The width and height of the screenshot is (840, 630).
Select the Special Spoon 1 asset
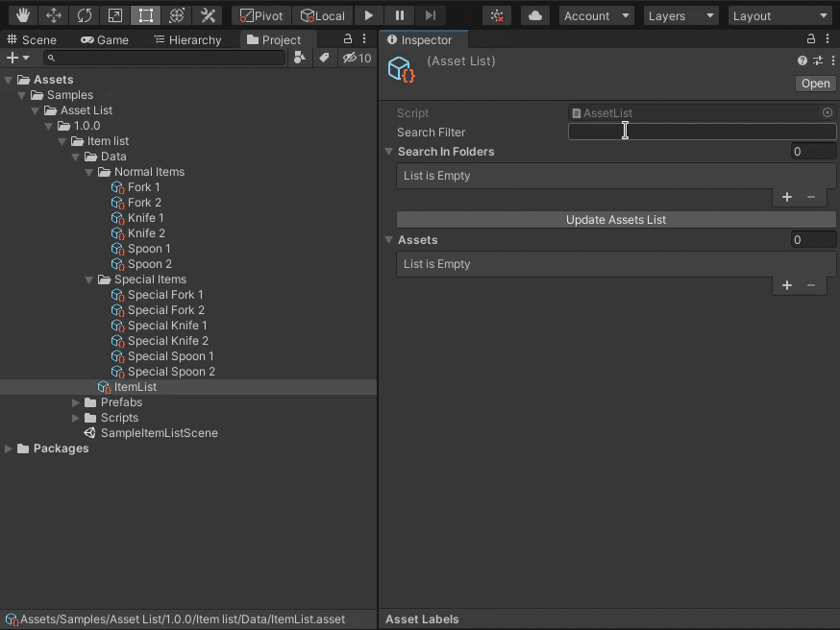click(x=162, y=356)
